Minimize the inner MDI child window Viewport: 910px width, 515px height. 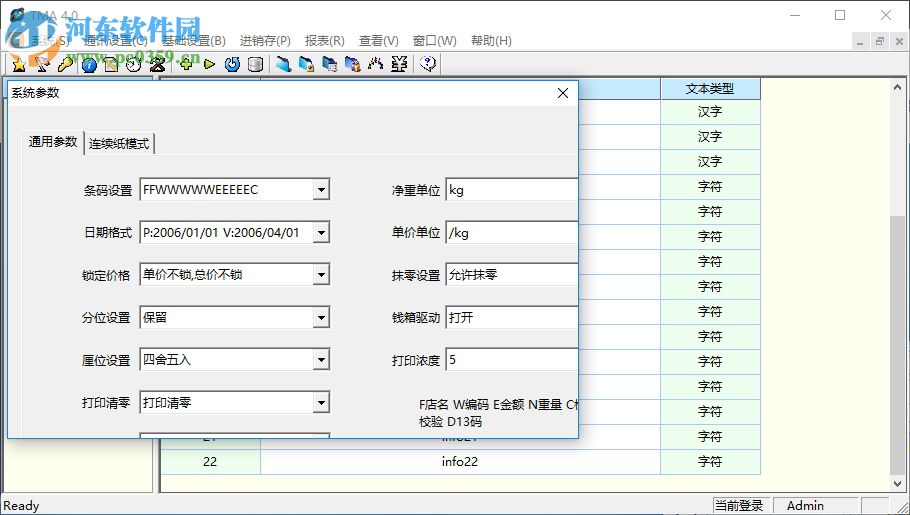pyautogui.click(x=860, y=41)
